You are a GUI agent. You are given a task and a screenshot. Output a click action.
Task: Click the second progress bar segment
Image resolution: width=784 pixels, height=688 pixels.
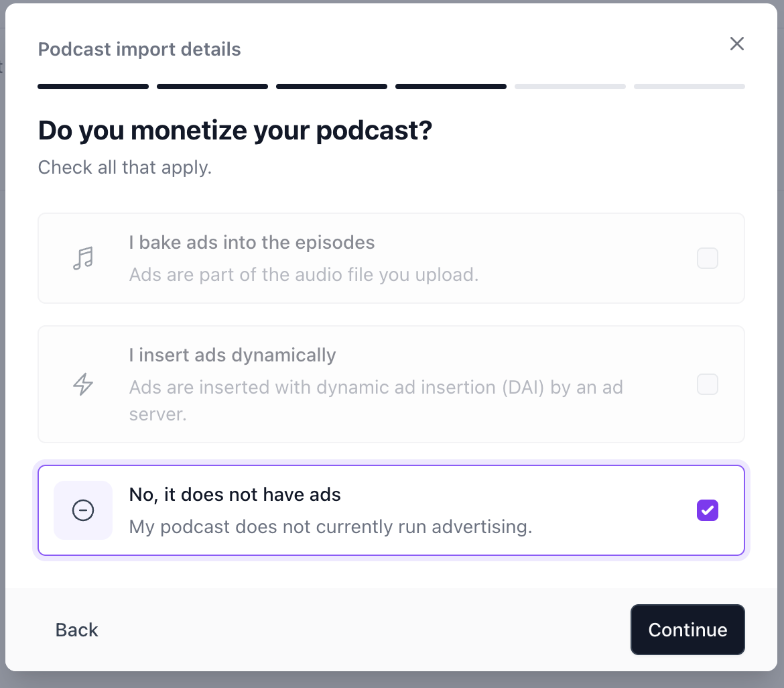pyautogui.click(x=212, y=87)
